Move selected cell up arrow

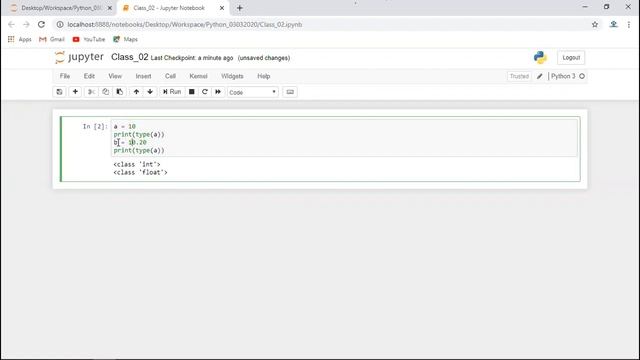[136, 92]
